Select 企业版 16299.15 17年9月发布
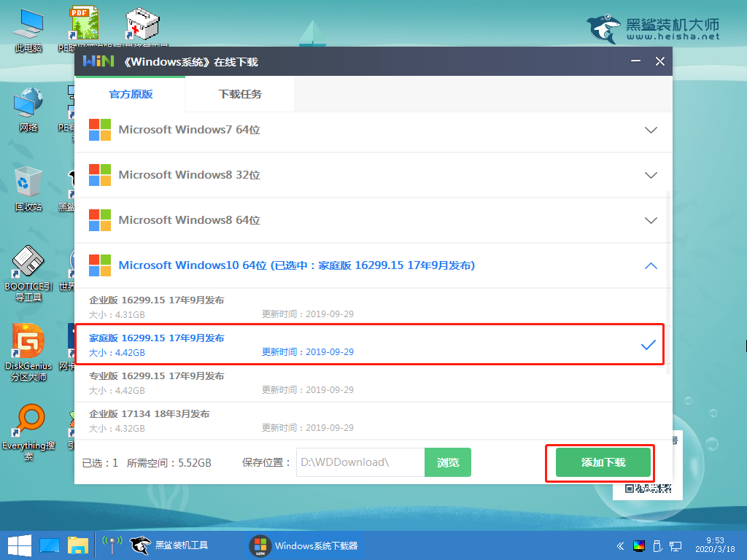Screen dimensions: 747x560 pos(370,307)
